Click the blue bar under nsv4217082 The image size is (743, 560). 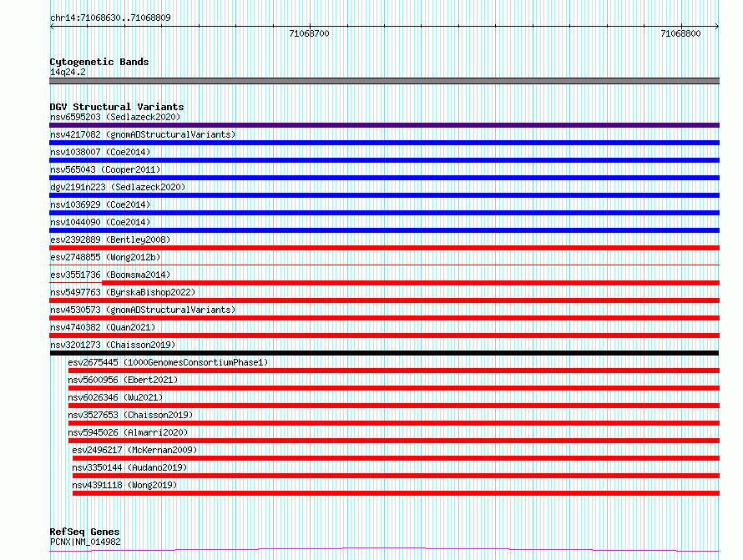click(x=384, y=143)
